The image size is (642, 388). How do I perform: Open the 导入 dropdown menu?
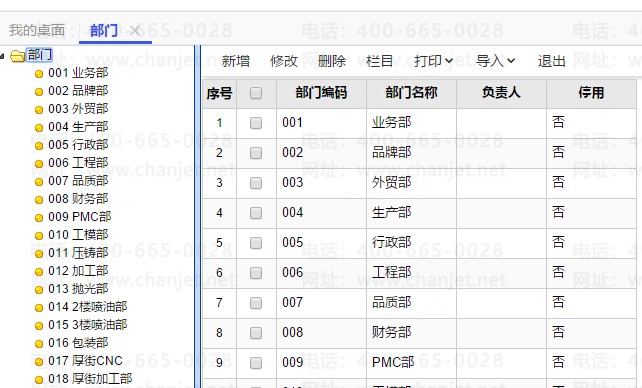[x=495, y=61]
